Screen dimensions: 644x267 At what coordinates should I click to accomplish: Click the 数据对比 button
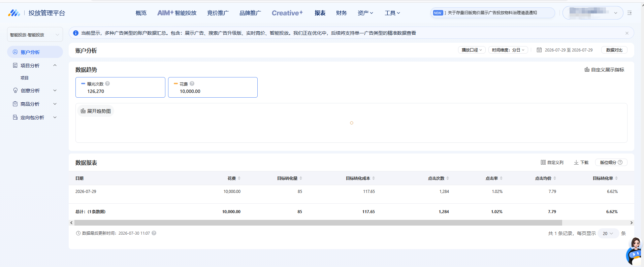click(614, 50)
